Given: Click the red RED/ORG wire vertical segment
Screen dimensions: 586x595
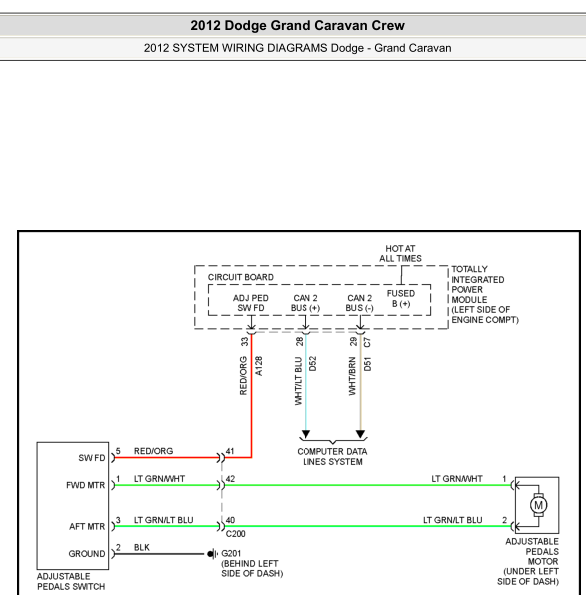Looking at the screenshot, I should [251, 395].
